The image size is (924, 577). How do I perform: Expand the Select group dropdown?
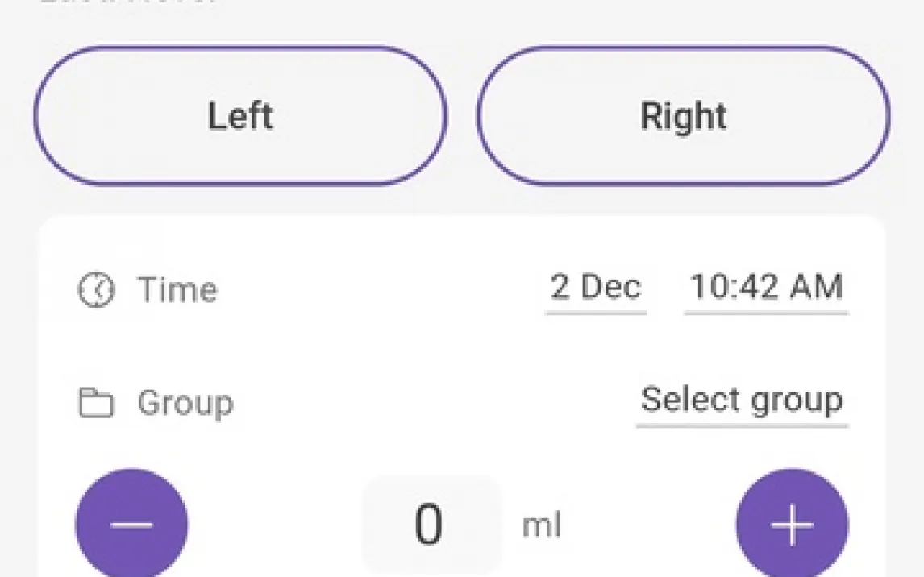coord(742,401)
